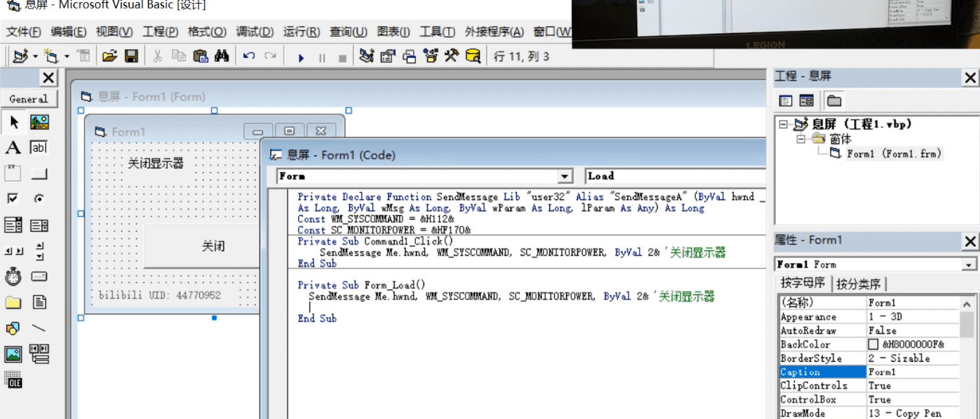Open the Menu Editor from toolbar

click(83, 56)
